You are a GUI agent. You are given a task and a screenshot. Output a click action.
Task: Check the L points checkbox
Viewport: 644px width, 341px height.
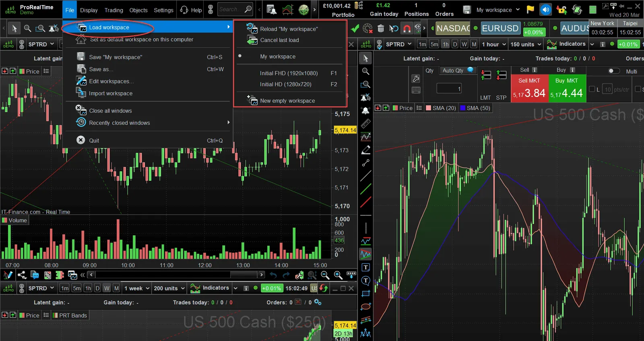click(592, 89)
